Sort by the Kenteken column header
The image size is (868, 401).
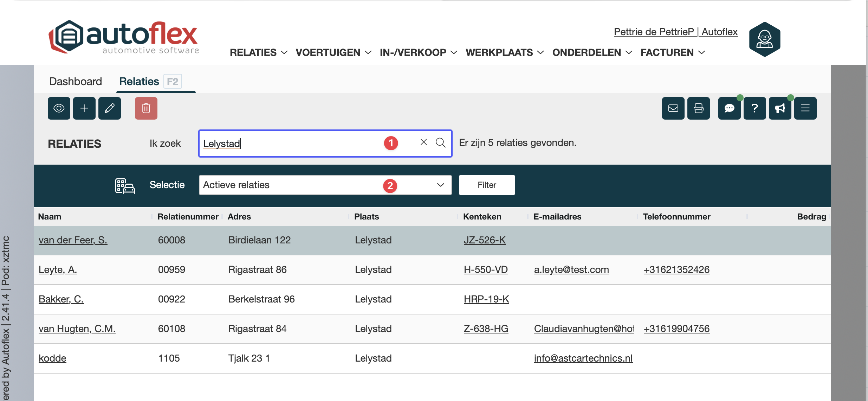(482, 217)
